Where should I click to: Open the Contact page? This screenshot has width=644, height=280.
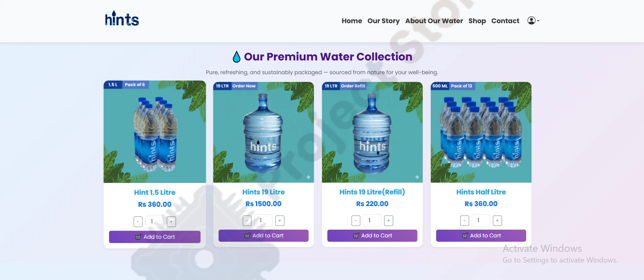tap(505, 21)
